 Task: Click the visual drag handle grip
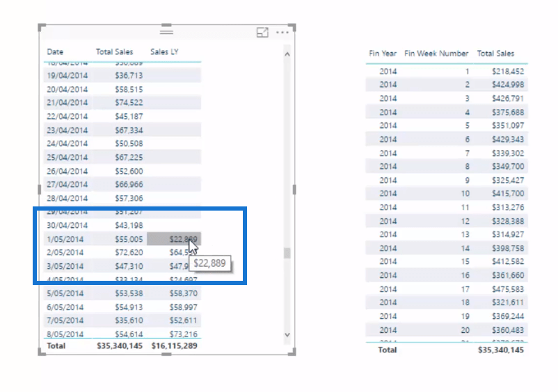pos(167,32)
